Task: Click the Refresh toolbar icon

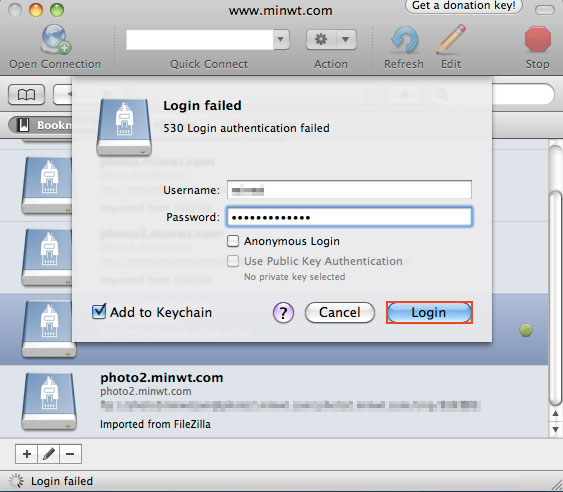Action: tap(405, 40)
